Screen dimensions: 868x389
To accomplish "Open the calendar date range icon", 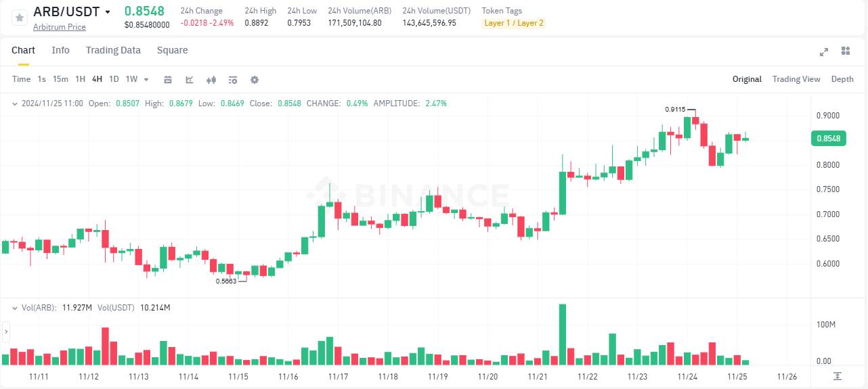I will pyautogui.click(x=168, y=79).
